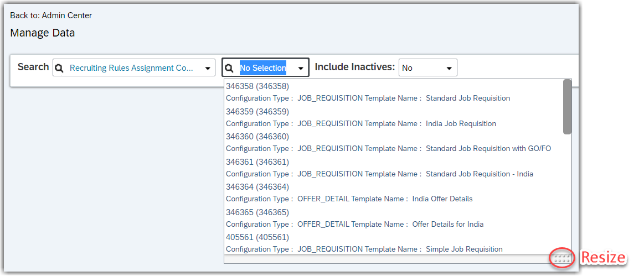Select entry 346361 (346361)
The height and width of the screenshot is (276, 644).
(257, 162)
